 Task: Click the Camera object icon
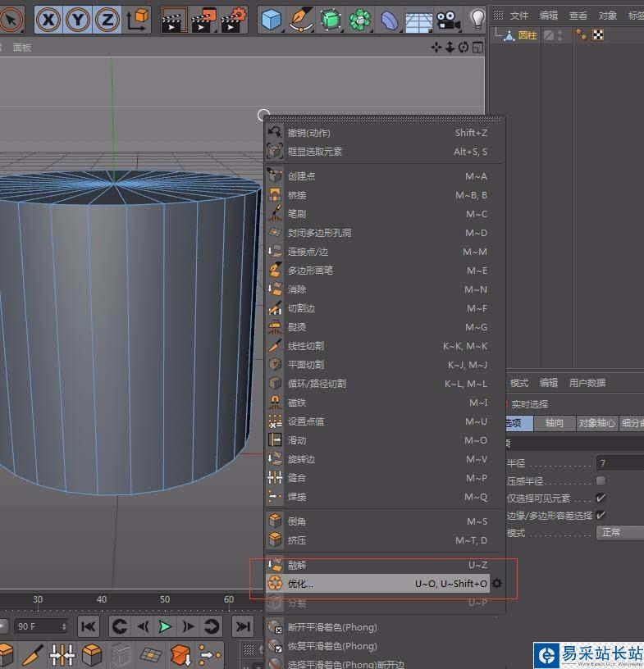pos(447,19)
